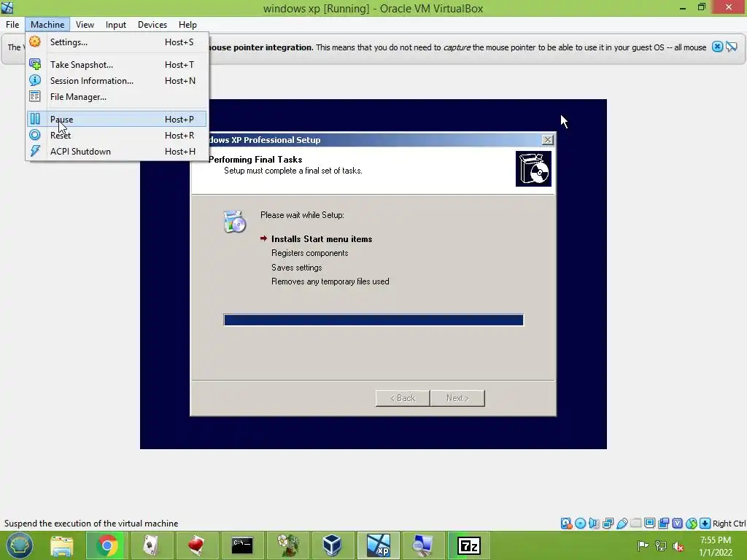Open VirtualBox Manager cube on taskbar
Image resolution: width=747 pixels, height=560 pixels.
pyautogui.click(x=332, y=545)
